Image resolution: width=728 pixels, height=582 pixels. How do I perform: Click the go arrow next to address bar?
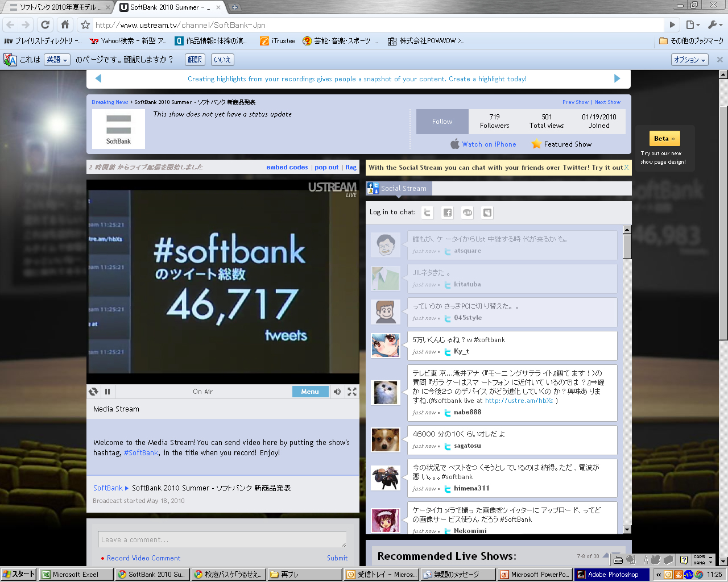coord(672,25)
